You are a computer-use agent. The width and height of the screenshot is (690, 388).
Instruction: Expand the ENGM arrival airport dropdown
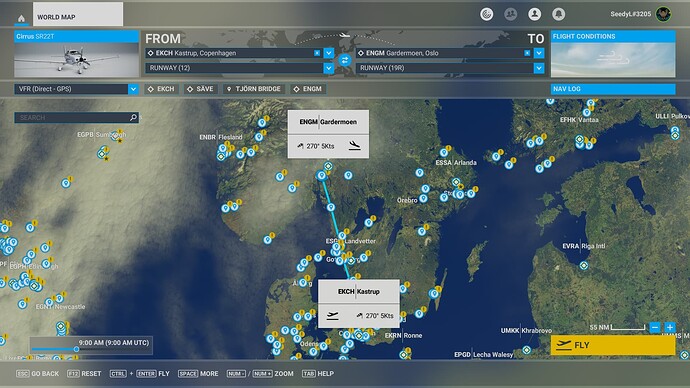(539, 53)
